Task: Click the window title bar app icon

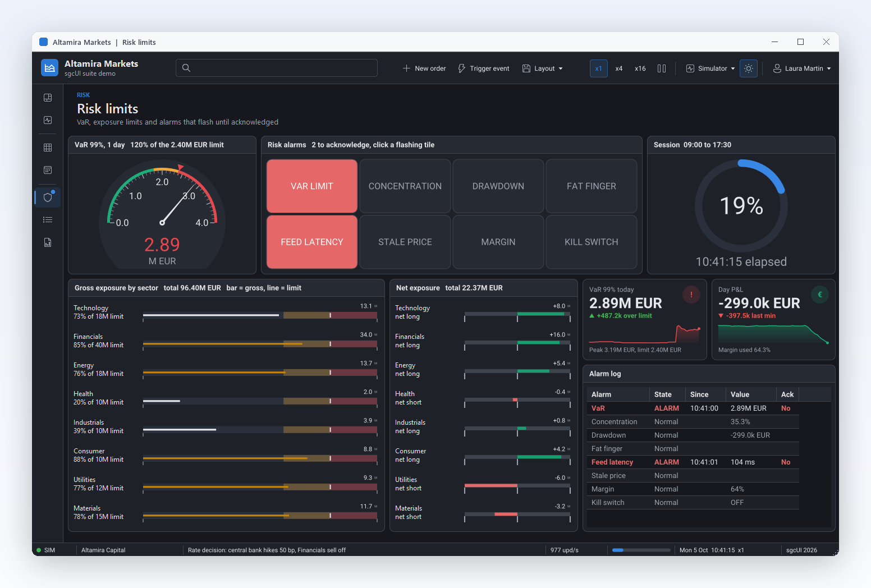Action: [x=43, y=42]
